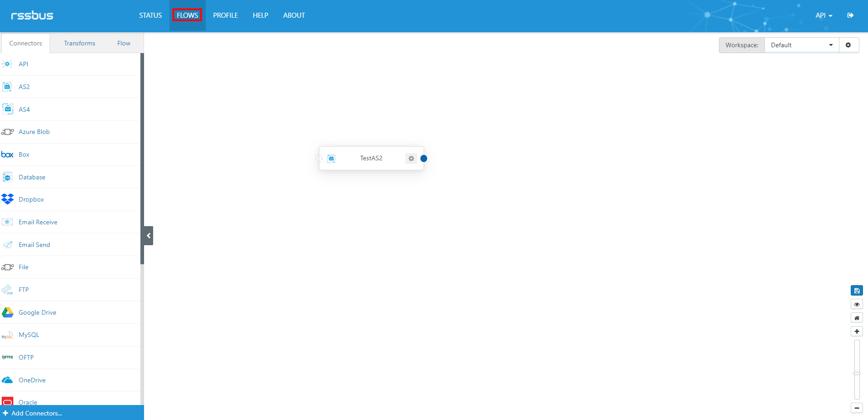This screenshot has width=868, height=420.
Task: Click Add Connectors button
Action: [72, 413]
